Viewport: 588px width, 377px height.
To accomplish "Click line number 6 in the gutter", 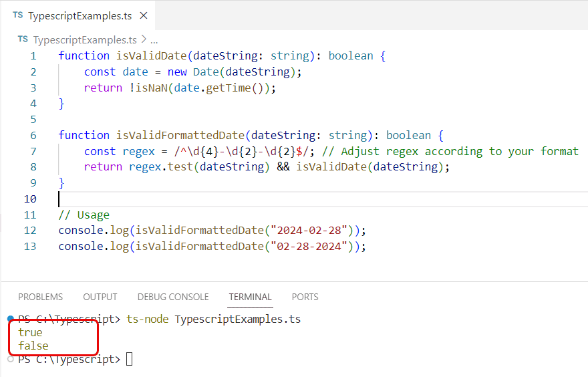I will click(x=33, y=136).
